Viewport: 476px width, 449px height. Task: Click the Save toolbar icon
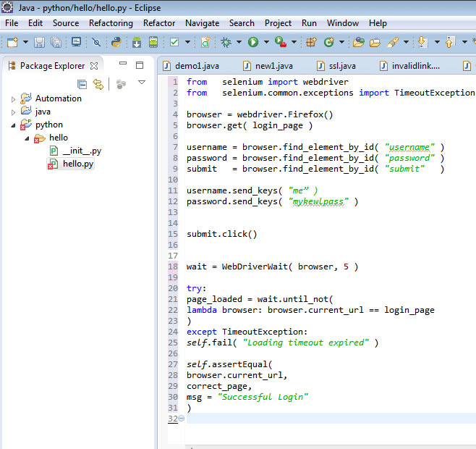[39, 43]
